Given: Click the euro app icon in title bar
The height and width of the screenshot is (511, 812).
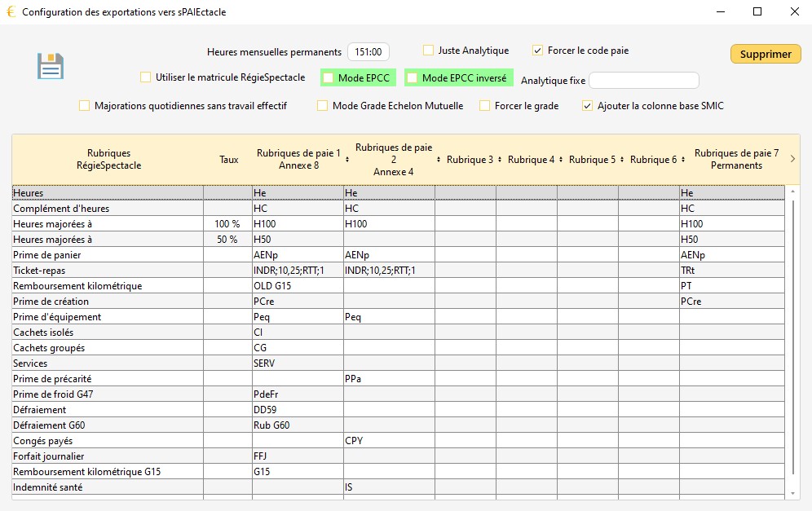Looking at the screenshot, I should 11,12.
